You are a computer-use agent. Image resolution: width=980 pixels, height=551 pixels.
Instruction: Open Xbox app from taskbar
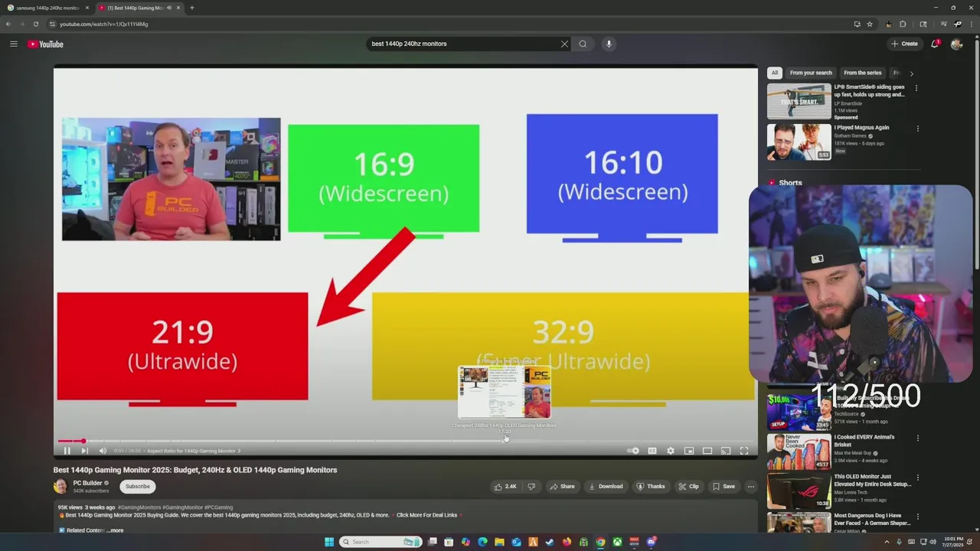point(617,542)
